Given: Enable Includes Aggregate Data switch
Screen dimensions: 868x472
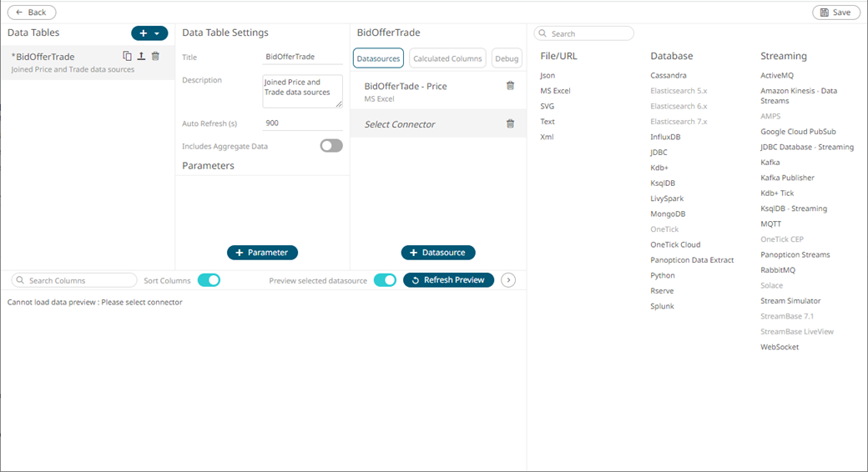Looking at the screenshot, I should (331, 146).
